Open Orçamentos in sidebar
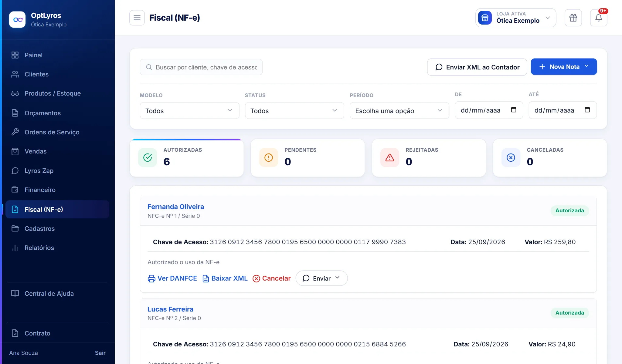Screen dimensions: 622x364 pyautogui.click(x=57, y=113)
